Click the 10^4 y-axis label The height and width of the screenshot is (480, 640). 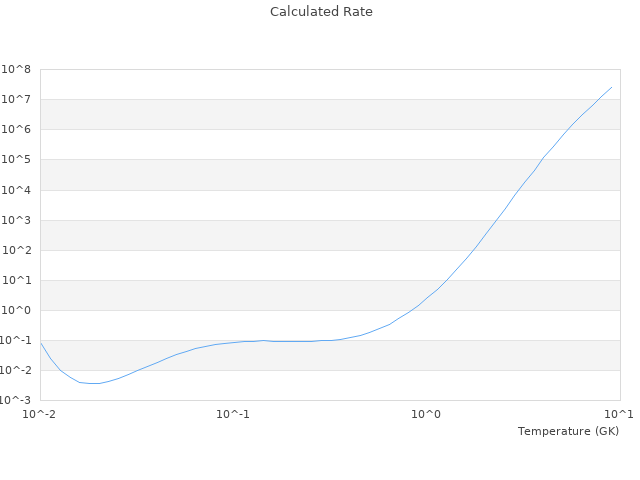(18, 190)
